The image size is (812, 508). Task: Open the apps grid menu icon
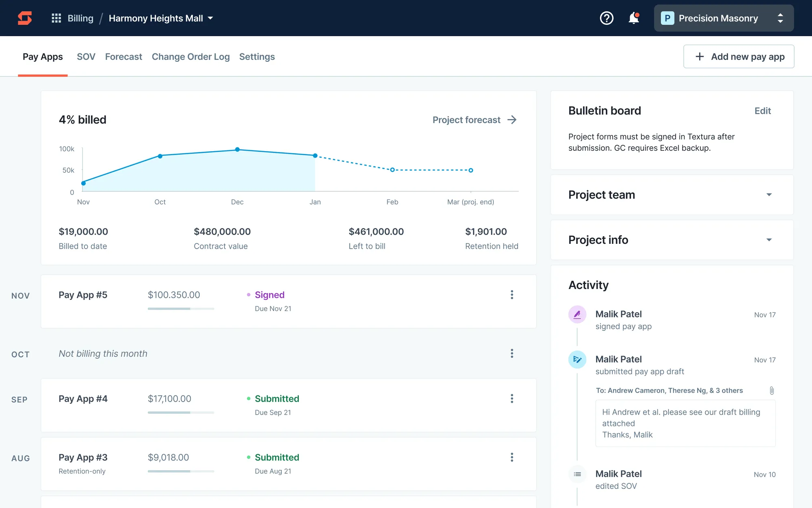pyautogui.click(x=56, y=18)
